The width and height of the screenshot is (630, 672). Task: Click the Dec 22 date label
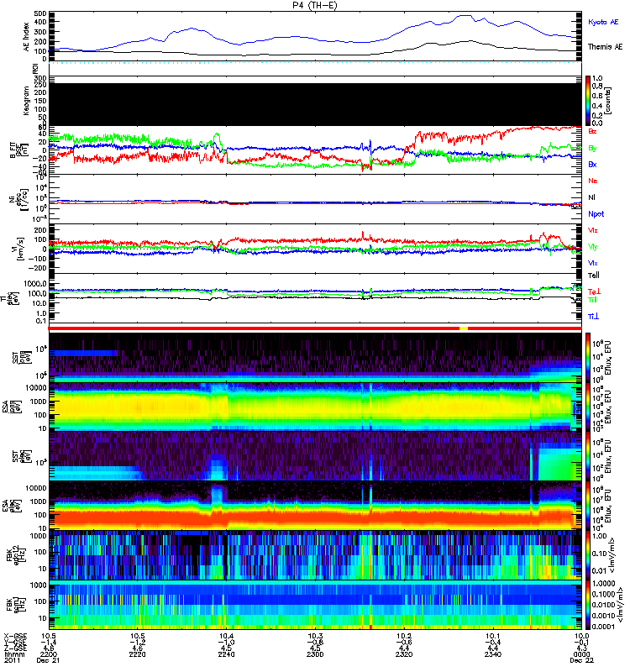[x=581, y=660]
